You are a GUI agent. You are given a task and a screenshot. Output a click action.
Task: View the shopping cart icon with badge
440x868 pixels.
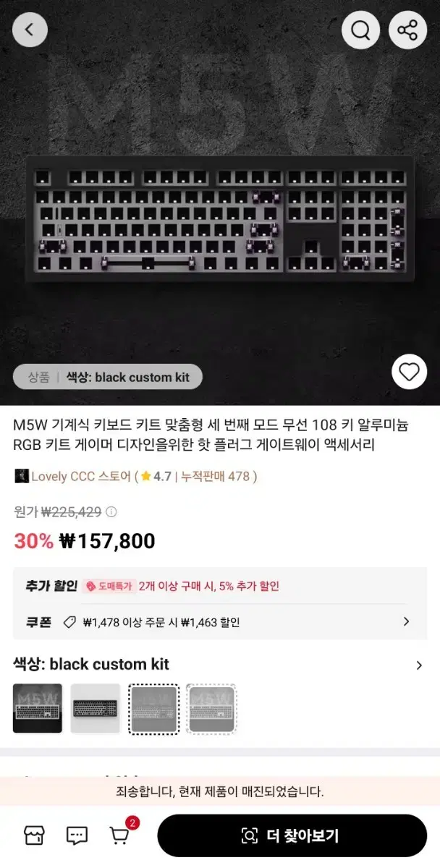click(x=120, y=837)
